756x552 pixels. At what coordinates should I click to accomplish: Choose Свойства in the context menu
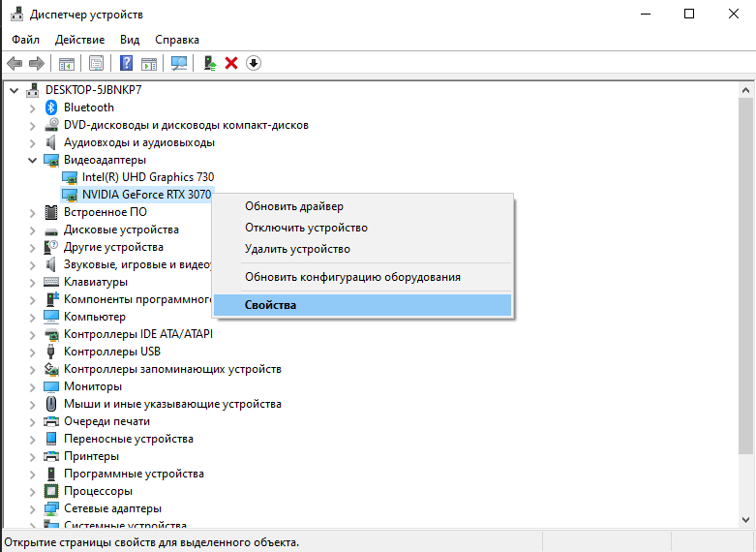(270, 305)
